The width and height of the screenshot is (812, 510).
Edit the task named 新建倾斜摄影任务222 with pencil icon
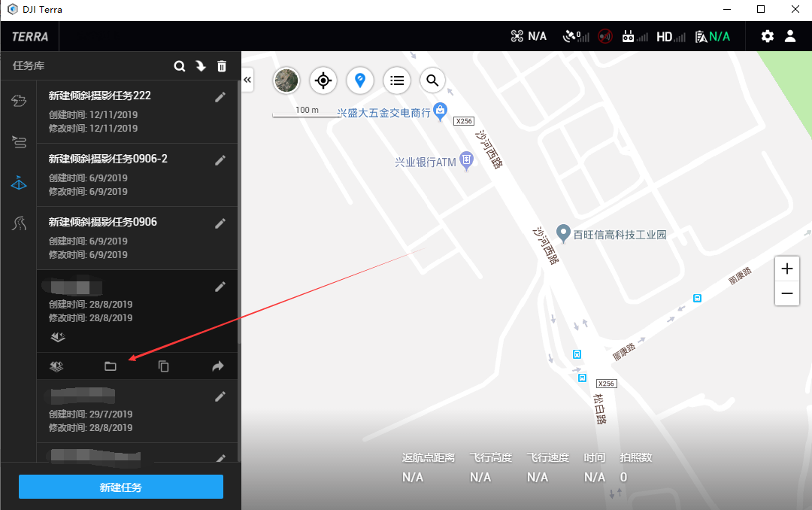coord(220,96)
